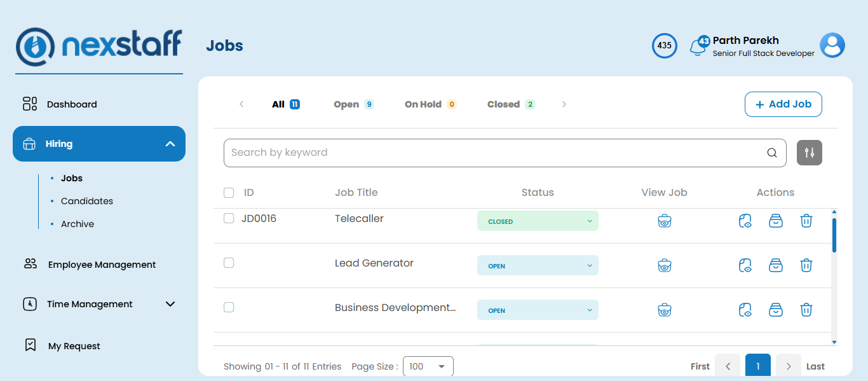Open Archive in the Hiring submenu
The image size is (868, 381).
point(78,224)
